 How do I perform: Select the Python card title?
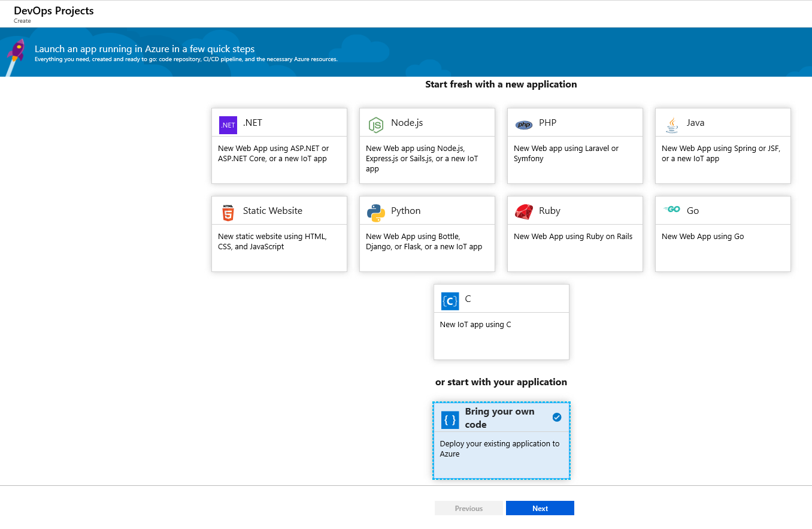[406, 211]
